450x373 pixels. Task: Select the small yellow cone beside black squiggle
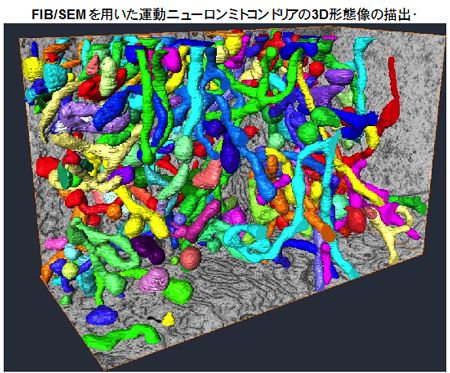pyautogui.click(x=169, y=319)
